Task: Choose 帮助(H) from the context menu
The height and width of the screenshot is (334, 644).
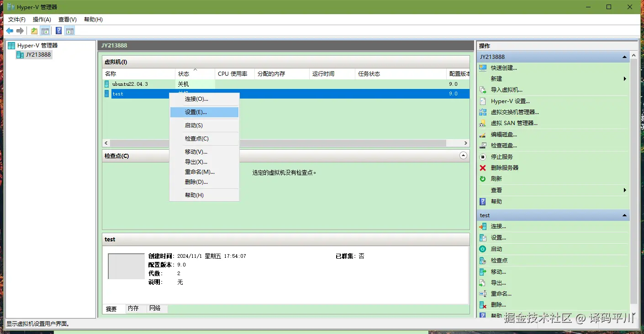Action: (204, 195)
